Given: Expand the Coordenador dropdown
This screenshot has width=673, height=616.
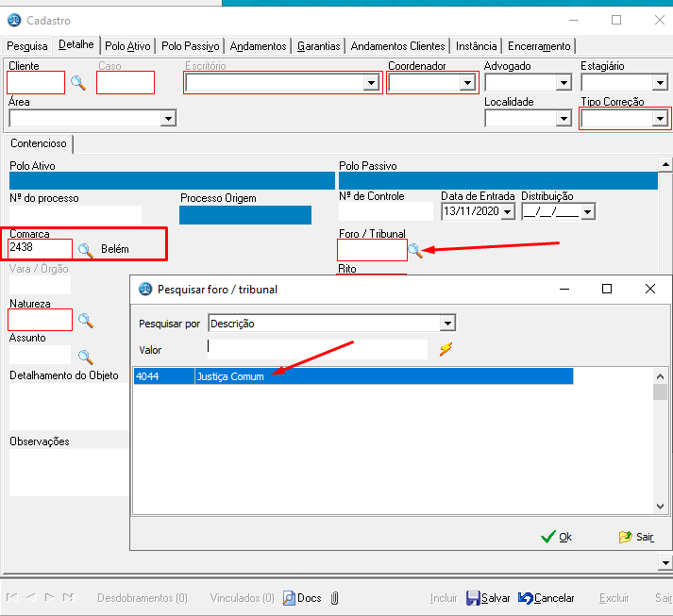Looking at the screenshot, I should pyautogui.click(x=467, y=82).
